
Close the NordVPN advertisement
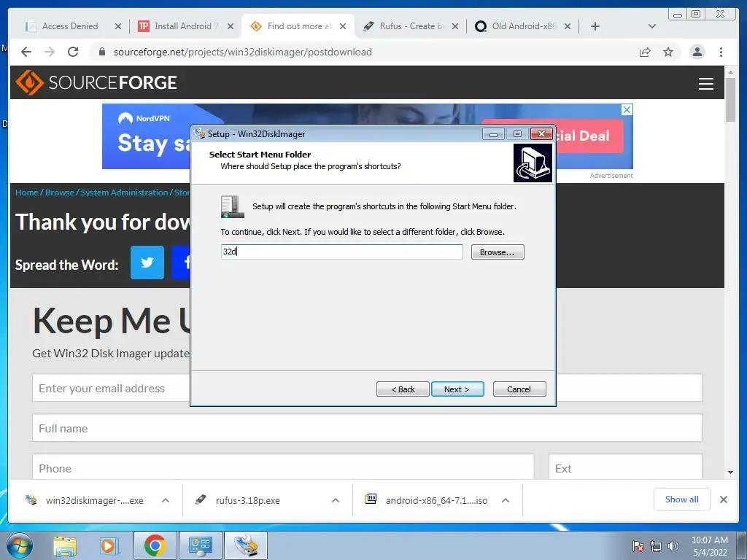(x=627, y=109)
